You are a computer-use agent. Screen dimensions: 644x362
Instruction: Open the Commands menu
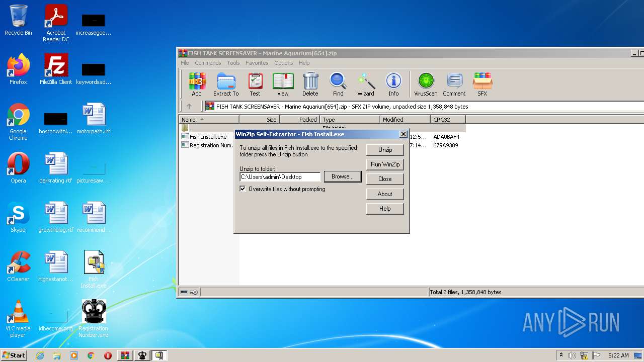click(208, 63)
